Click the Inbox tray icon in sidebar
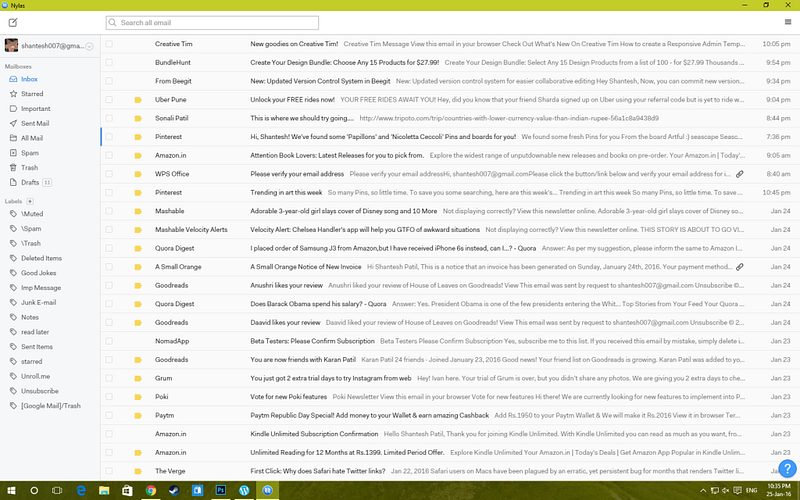Screen dimensions: 800x500 [13, 79]
